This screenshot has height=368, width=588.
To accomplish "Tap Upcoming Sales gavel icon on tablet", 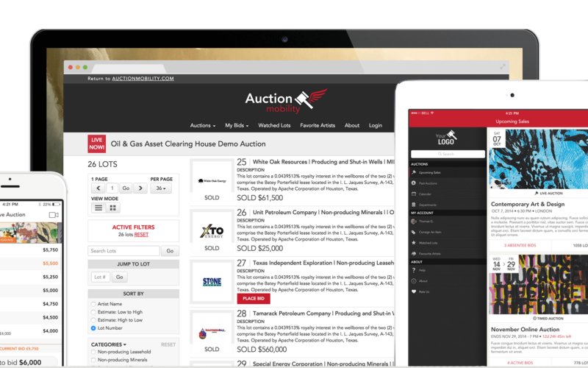I will pos(414,172).
